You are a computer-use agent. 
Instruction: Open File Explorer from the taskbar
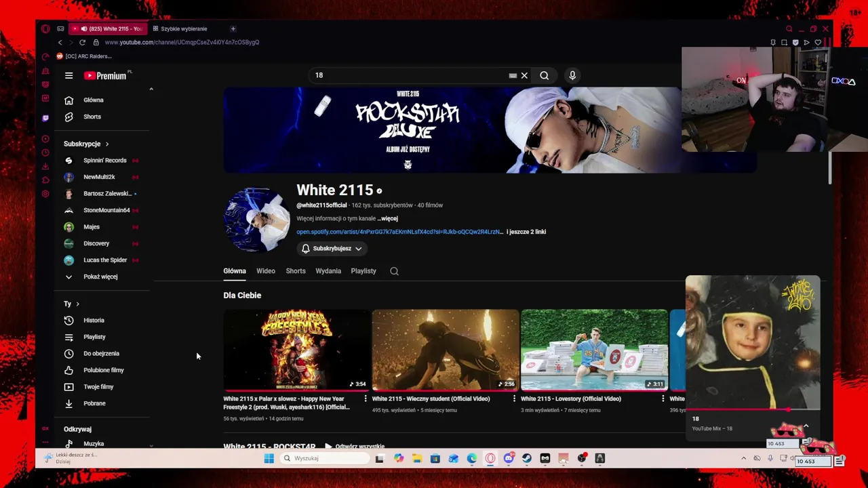coord(416,459)
